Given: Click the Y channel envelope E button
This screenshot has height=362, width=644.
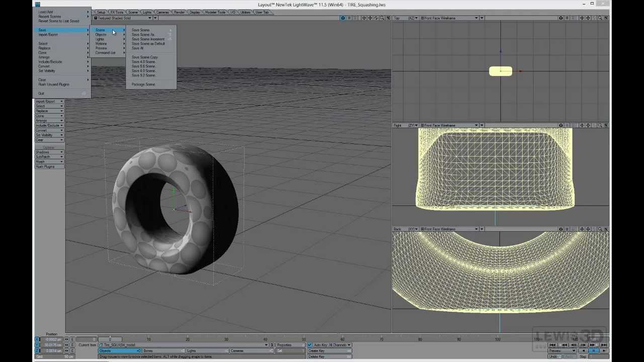Looking at the screenshot, I should (72, 345).
